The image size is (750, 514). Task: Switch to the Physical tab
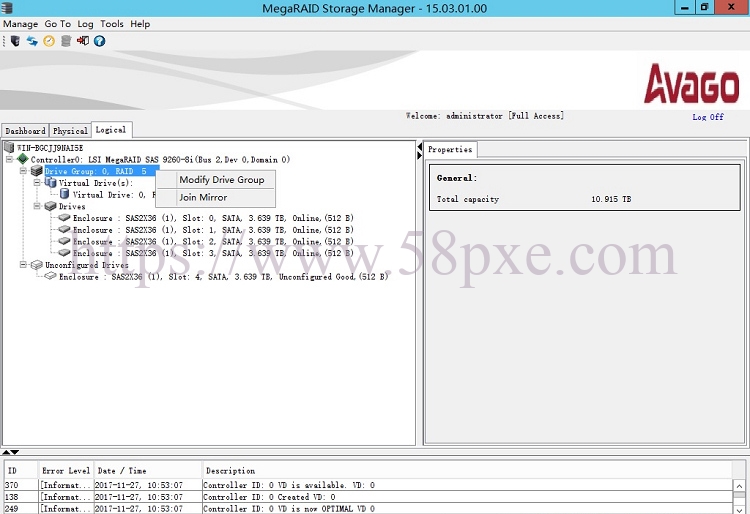(70, 131)
